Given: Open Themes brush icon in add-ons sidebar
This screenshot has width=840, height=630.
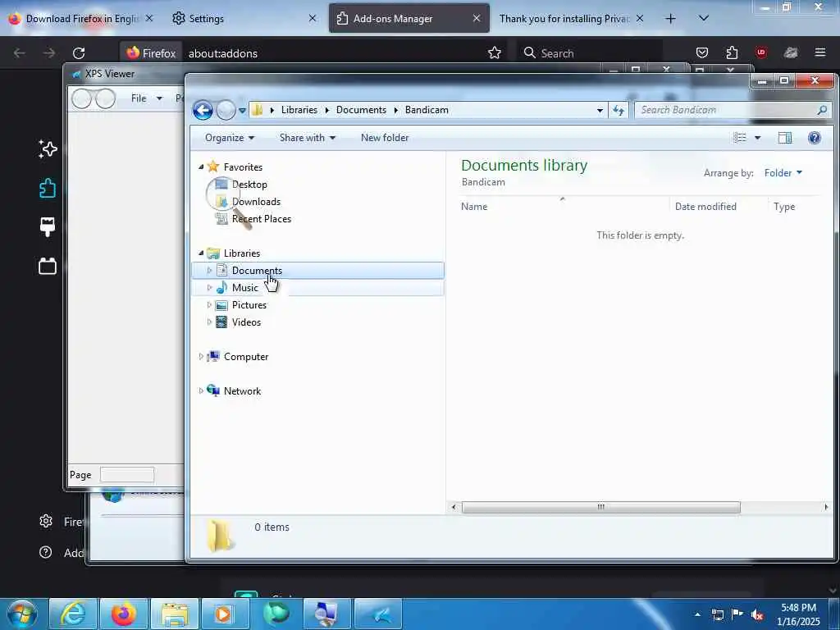Looking at the screenshot, I should pos(48,227).
